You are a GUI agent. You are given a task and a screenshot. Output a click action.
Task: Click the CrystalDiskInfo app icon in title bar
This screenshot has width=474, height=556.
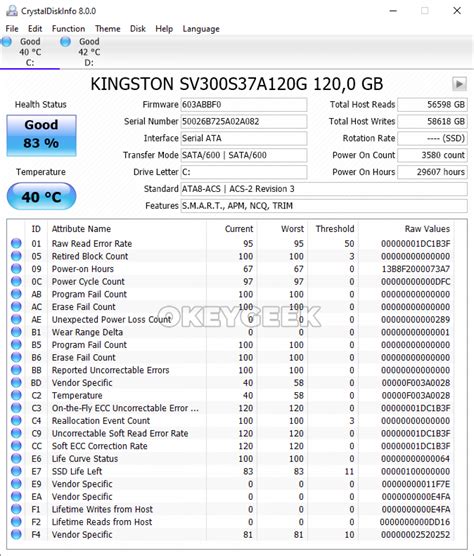point(11,11)
